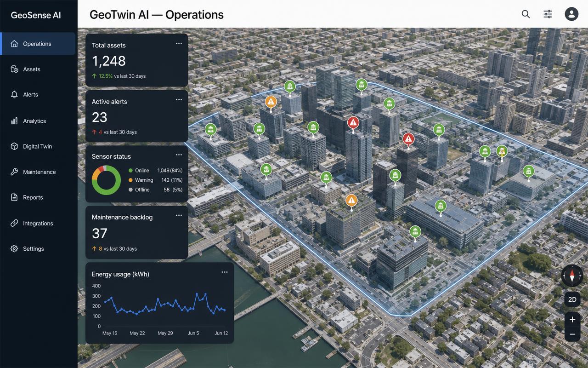Click the 'Total assets' card heading

pyautogui.click(x=109, y=45)
